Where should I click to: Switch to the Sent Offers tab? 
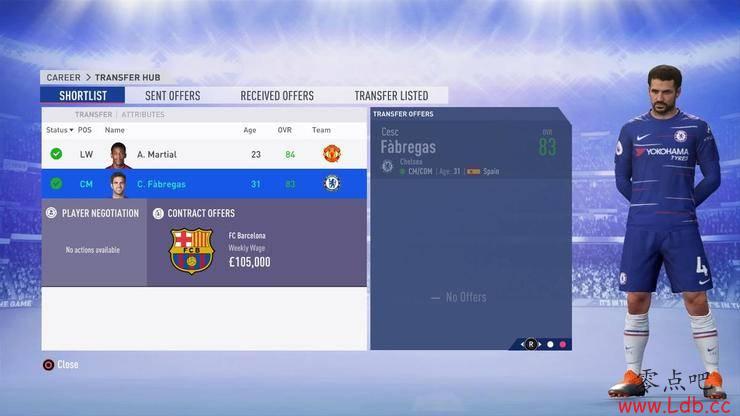173,96
